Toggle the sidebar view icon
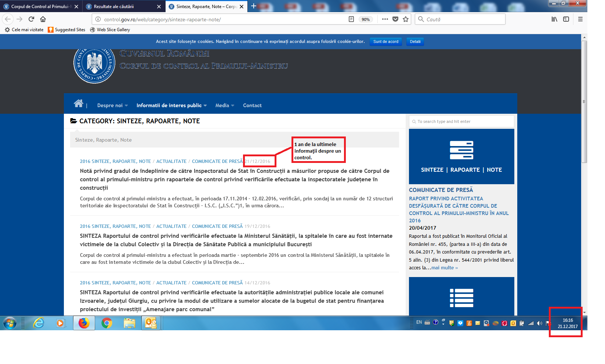 pos(566,19)
